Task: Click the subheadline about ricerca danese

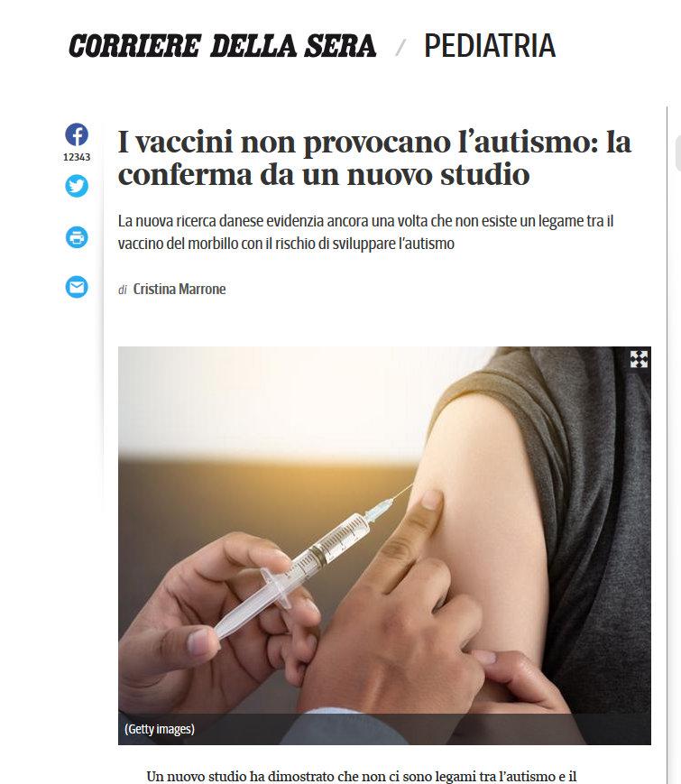Action: point(365,232)
